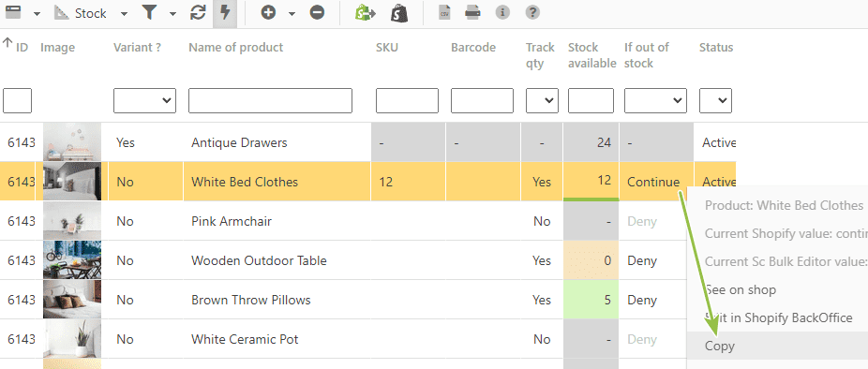Screen dimensions: 868x369
Task: Click the Wooden Outdoor Table thumbnail
Action: [72, 260]
